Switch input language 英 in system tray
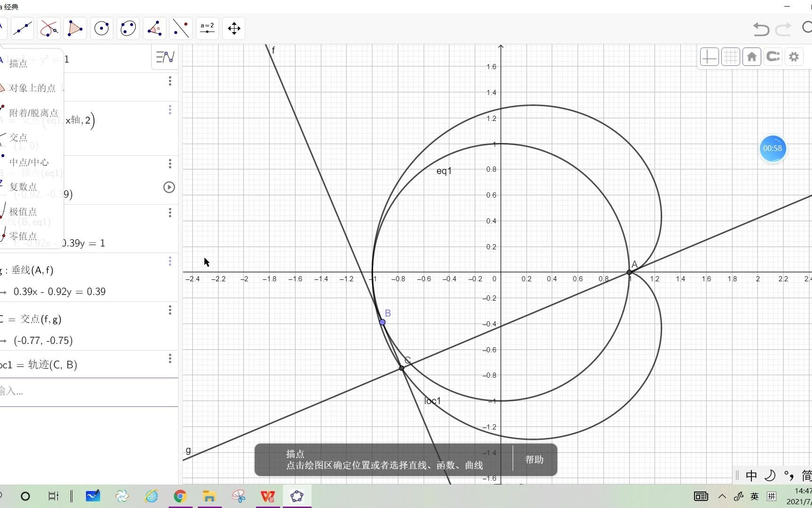The width and height of the screenshot is (812, 508). click(x=754, y=496)
